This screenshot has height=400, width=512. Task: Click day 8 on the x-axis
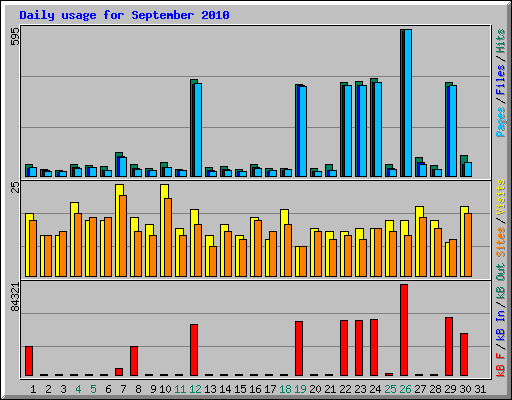(138, 389)
